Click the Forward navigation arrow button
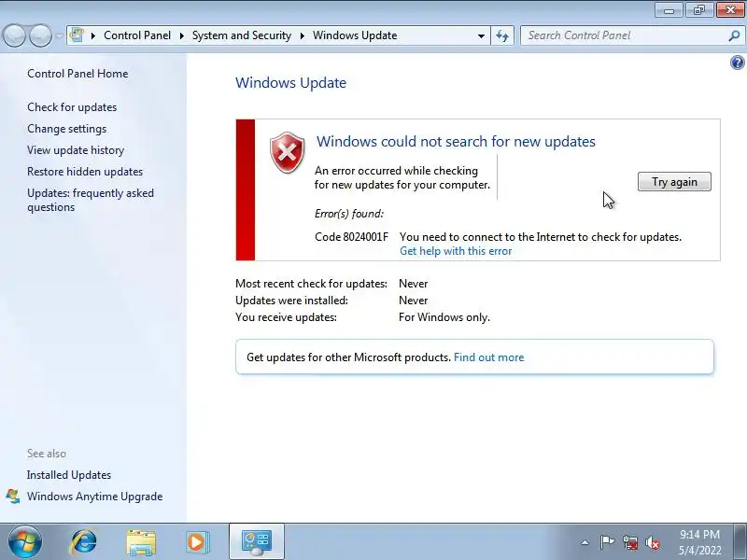The width and height of the screenshot is (747, 560). click(40, 35)
